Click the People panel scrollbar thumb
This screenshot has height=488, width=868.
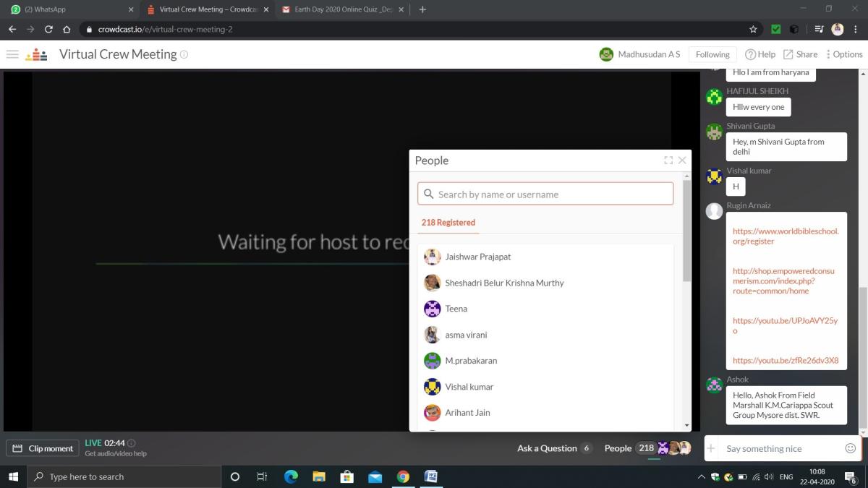pos(686,231)
